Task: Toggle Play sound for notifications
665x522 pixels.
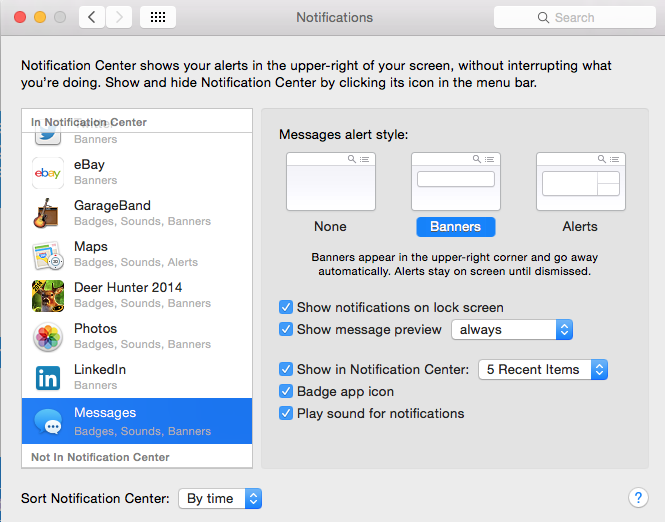Action: (286, 413)
